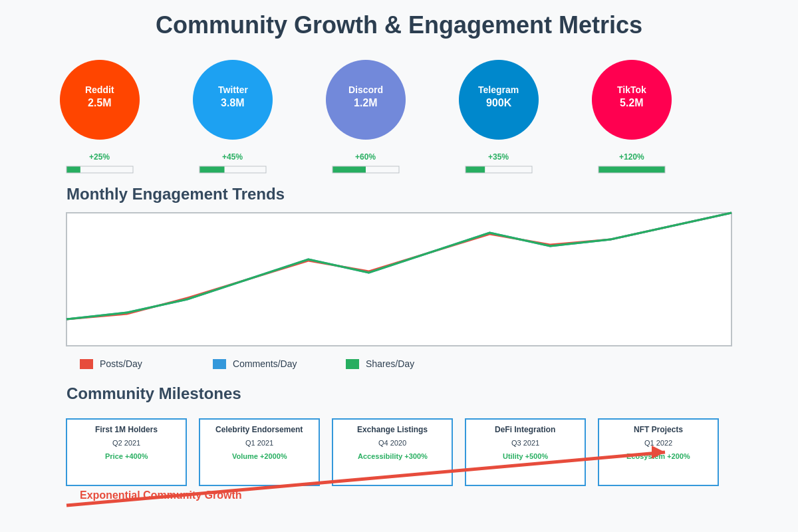Open the NFT Projects milestone card
798x532 pixels.
tap(658, 452)
